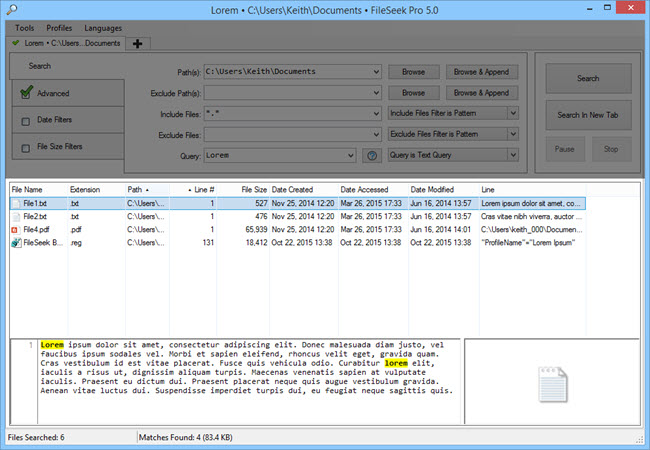Select the File4.pdf result row
650x450 pixels.
pos(298,230)
